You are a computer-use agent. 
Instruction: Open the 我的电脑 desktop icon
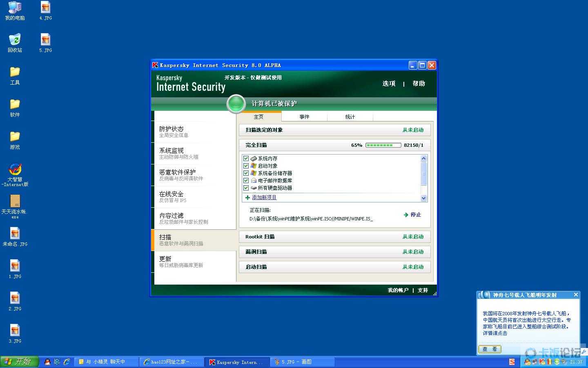pyautogui.click(x=15, y=11)
